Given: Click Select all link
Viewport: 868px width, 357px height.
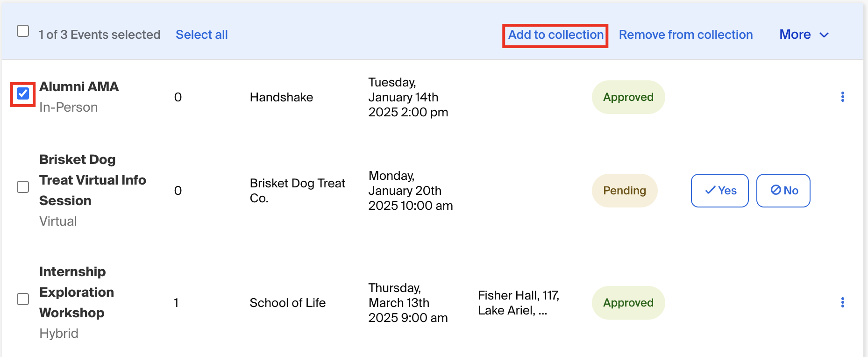Looking at the screenshot, I should click(202, 35).
